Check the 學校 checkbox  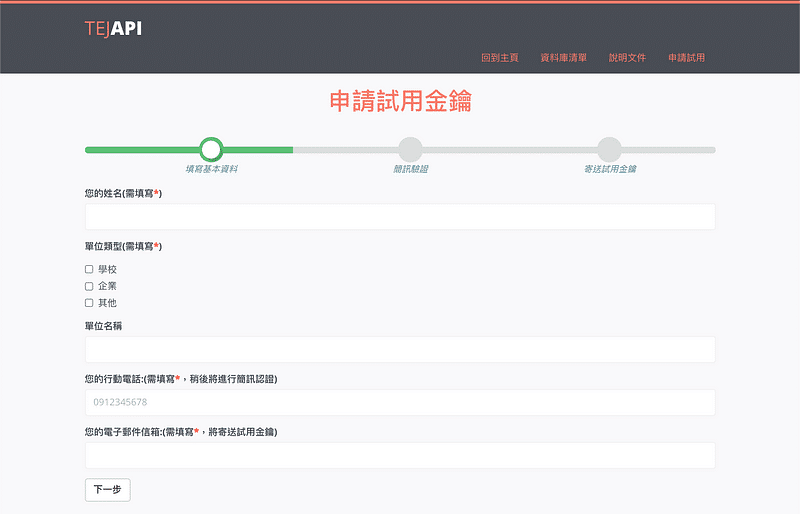(x=89, y=269)
